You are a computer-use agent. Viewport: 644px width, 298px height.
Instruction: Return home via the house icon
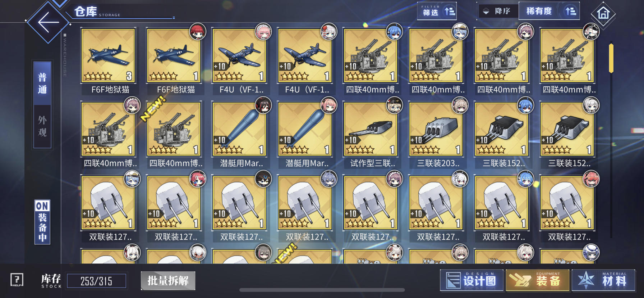pyautogui.click(x=603, y=14)
